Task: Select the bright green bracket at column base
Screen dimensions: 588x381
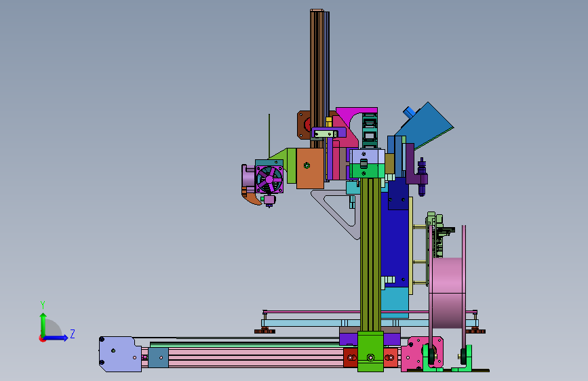Action: click(370, 351)
